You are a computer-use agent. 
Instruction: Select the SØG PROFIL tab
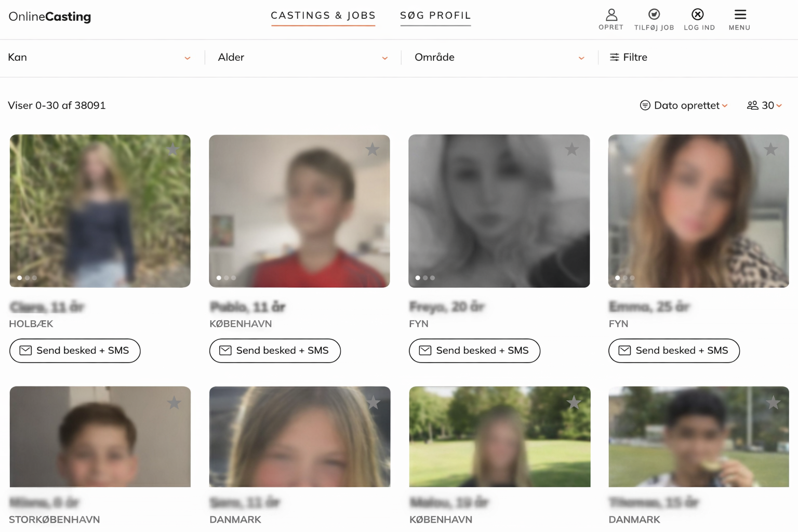pyautogui.click(x=435, y=16)
